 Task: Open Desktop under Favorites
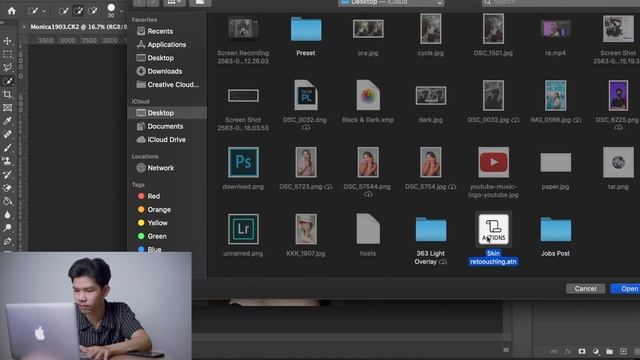[x=160, y=58]
